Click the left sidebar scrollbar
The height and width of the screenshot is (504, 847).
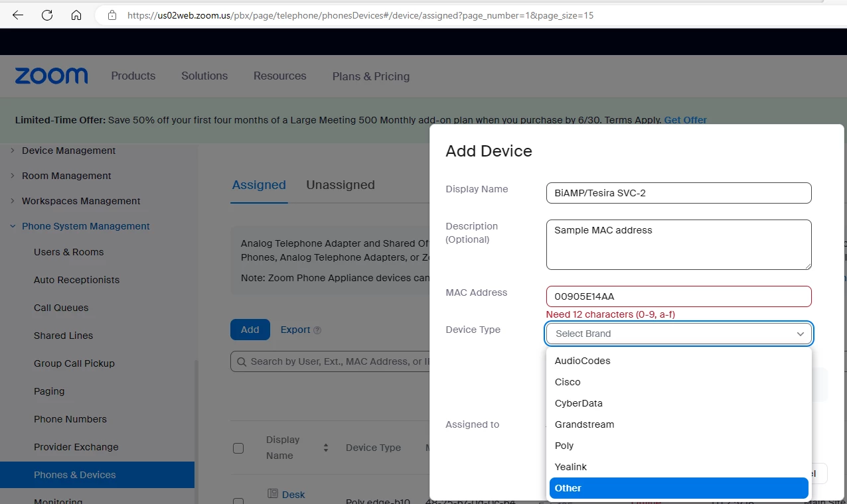(x=196, y=431)
